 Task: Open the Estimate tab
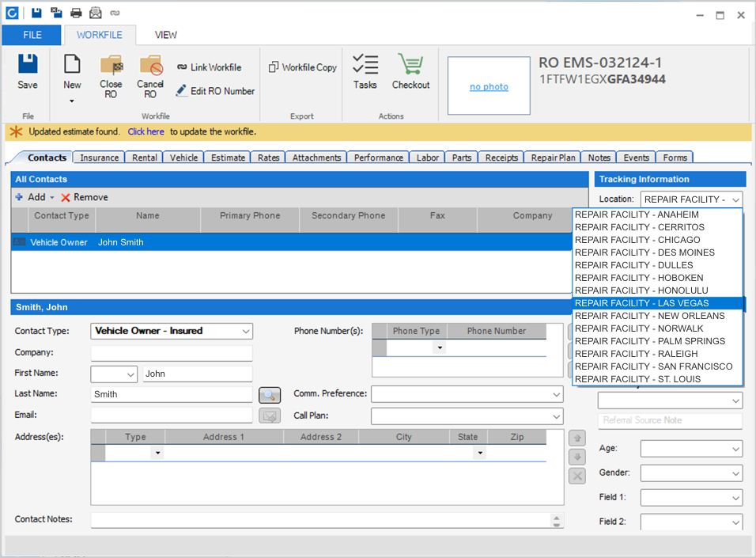coord(228,158)
